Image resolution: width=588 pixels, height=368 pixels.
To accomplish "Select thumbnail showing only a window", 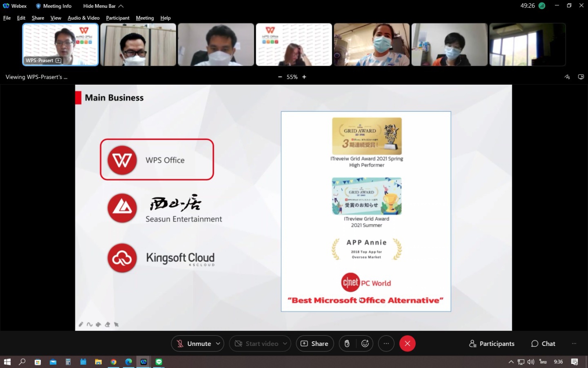I will coord(527,45).
